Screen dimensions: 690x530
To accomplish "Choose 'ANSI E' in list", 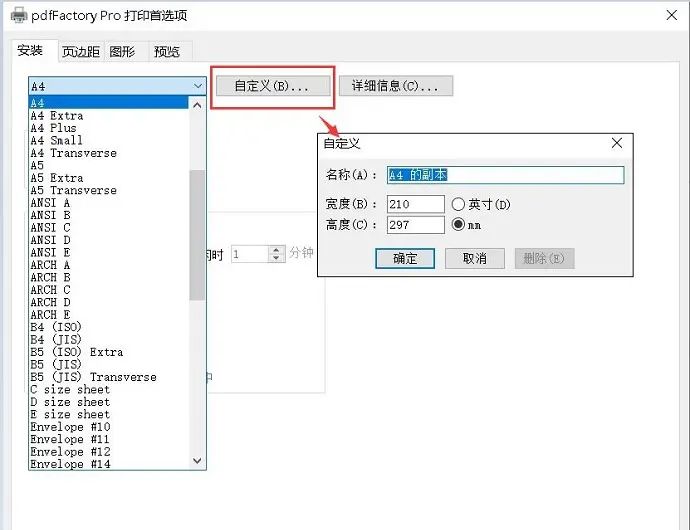I will (x=109, y=253).
